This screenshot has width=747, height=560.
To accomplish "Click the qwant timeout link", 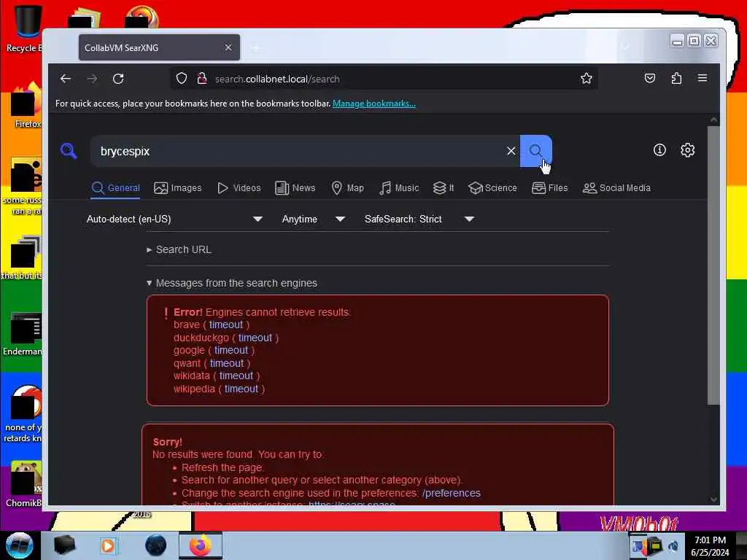I will 227,363.
